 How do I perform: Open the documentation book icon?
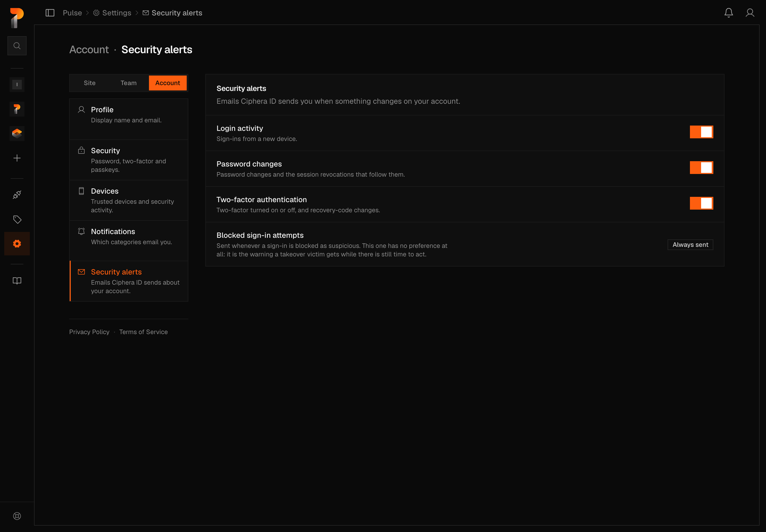(17, 281)
